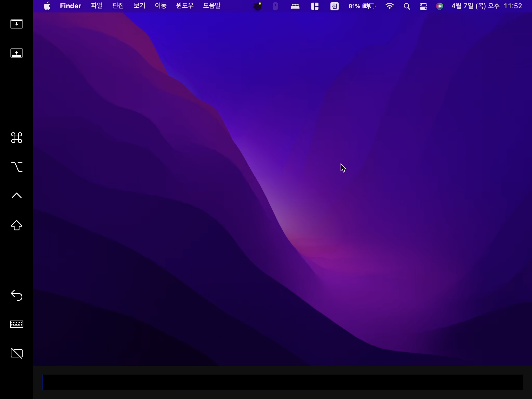Tap the Undo arrow in the sidebar
The width and height of the screenshot is (532, 399).
pos(16,295)
